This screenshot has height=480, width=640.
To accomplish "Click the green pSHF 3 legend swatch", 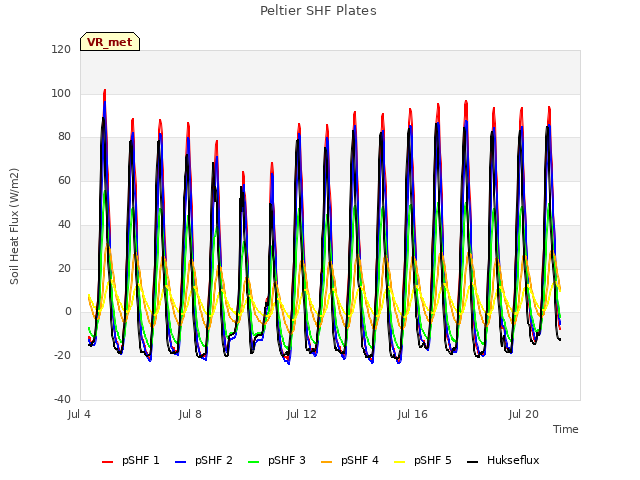I will coord(253,462).
